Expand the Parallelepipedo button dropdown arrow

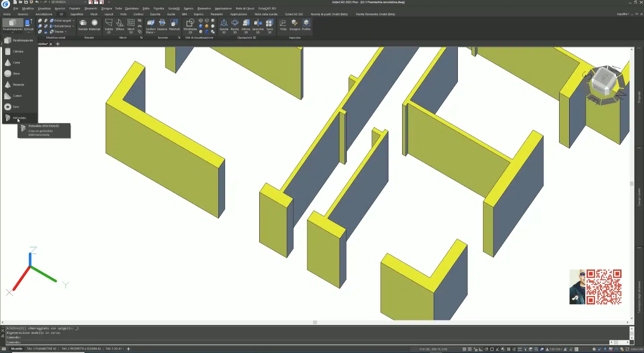tap(13, 32)
